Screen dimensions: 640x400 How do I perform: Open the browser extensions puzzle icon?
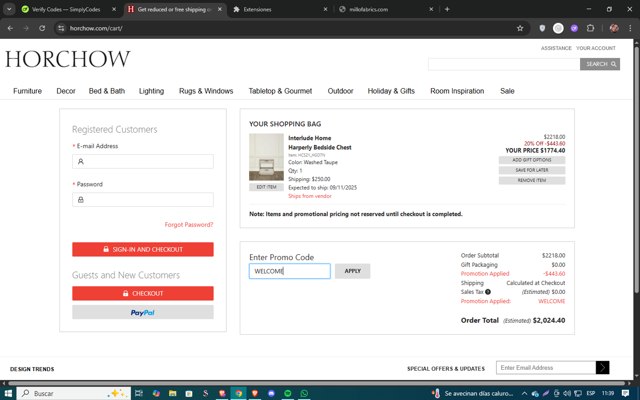pos(590,28)
